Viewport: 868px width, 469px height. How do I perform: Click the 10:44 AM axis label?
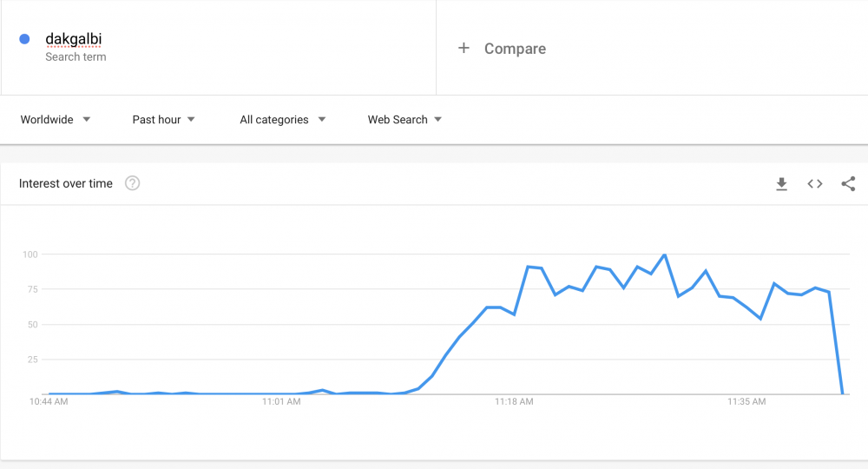49,401
